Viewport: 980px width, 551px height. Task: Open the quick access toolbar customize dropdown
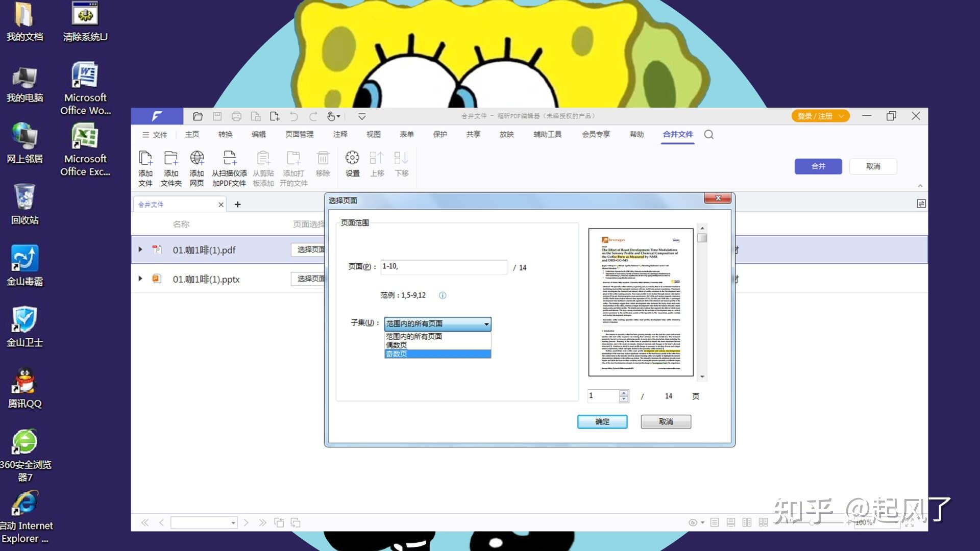[x=362, y=116]
